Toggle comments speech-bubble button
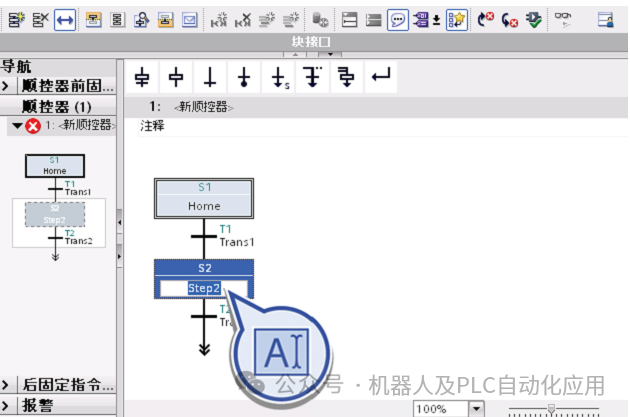Viewport: 630px width, 417px height. click(398, 20)
